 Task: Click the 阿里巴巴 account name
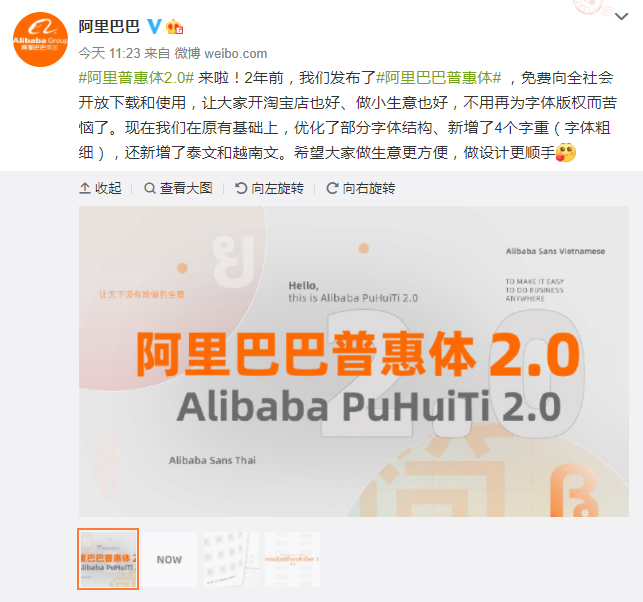[109, 27]
